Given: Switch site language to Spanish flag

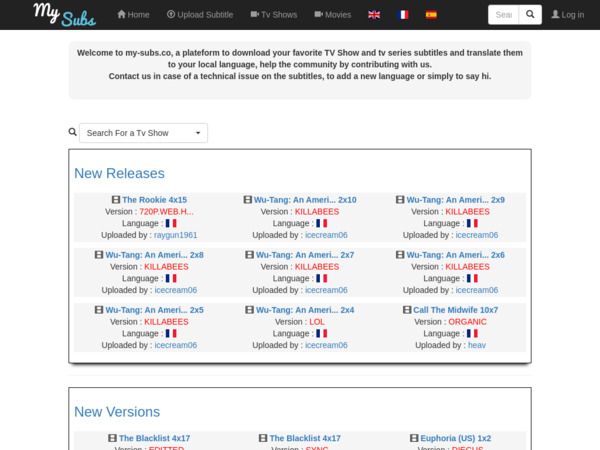Looking at the screenshot, I should (x=431, y=15).
